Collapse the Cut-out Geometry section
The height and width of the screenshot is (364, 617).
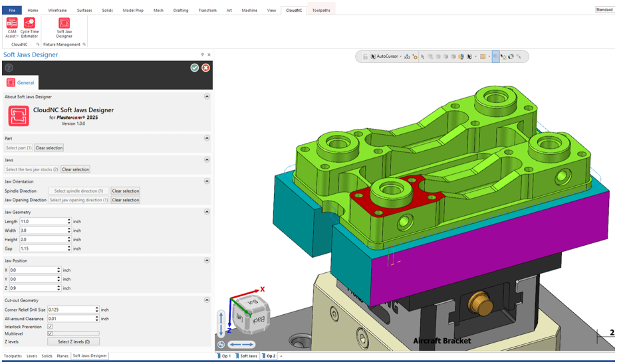click(207, 300)
